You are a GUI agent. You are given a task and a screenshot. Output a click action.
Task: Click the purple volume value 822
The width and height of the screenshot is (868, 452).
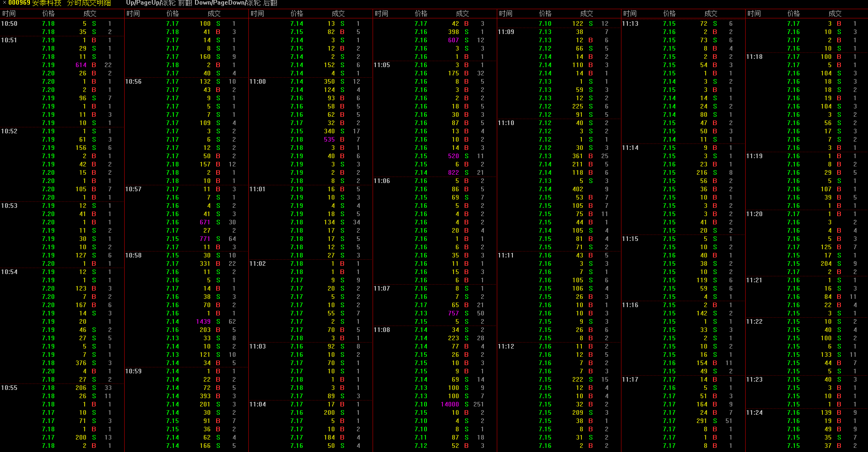coord(454,172)
